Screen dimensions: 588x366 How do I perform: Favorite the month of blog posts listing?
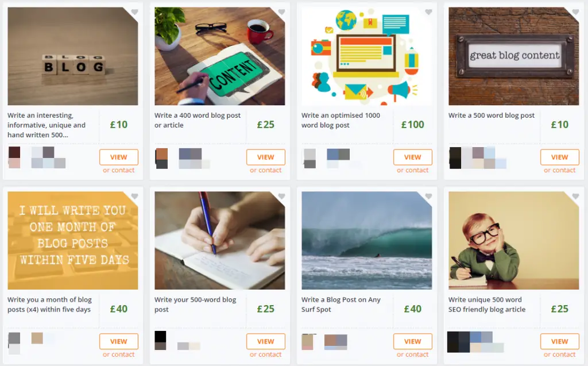point(134,197)
